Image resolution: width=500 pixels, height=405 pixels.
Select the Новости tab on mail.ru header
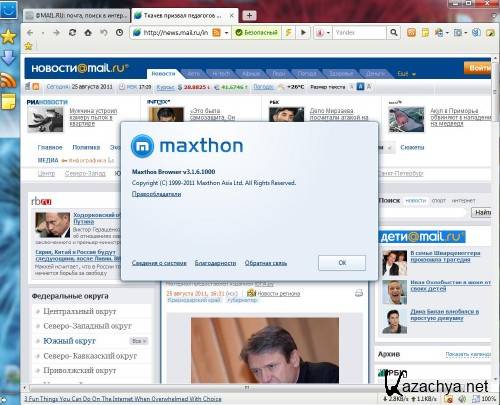[163, 74]
